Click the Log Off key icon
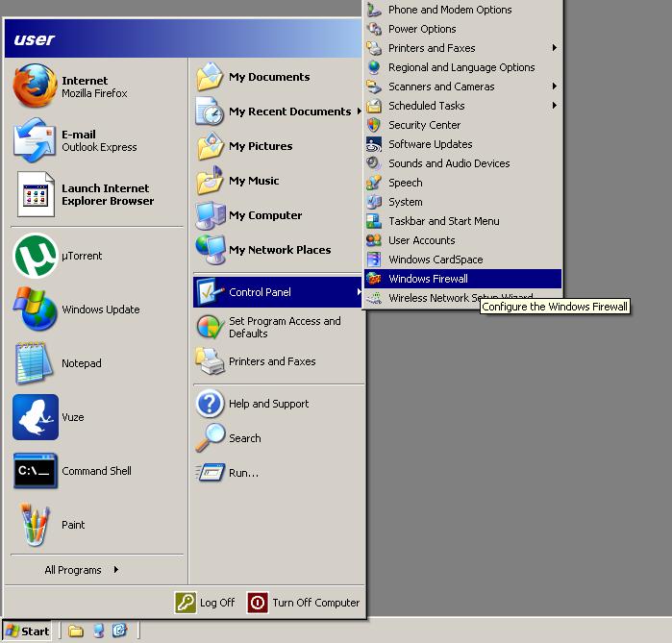The height and width of the screenshot is (643, 672). click(x=186, y=603)
